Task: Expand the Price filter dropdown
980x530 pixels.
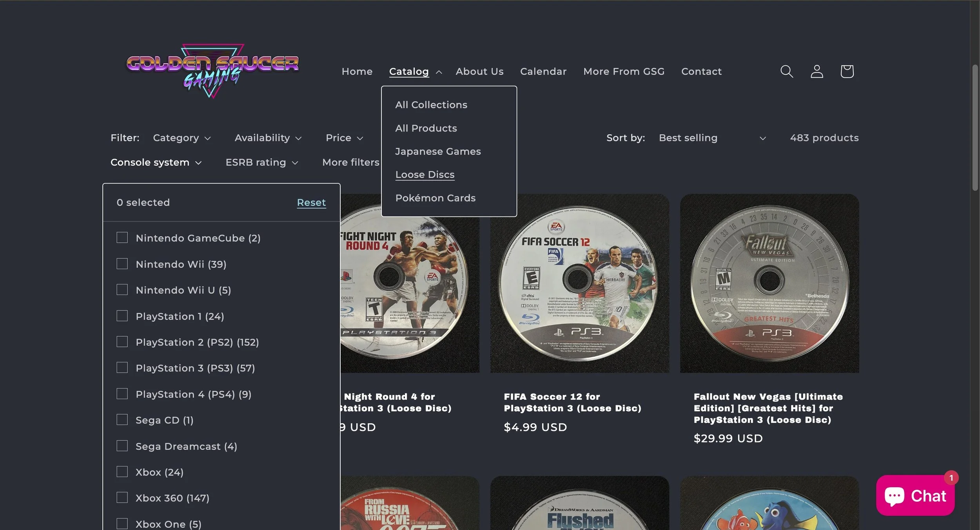Action: coord(344,138)
